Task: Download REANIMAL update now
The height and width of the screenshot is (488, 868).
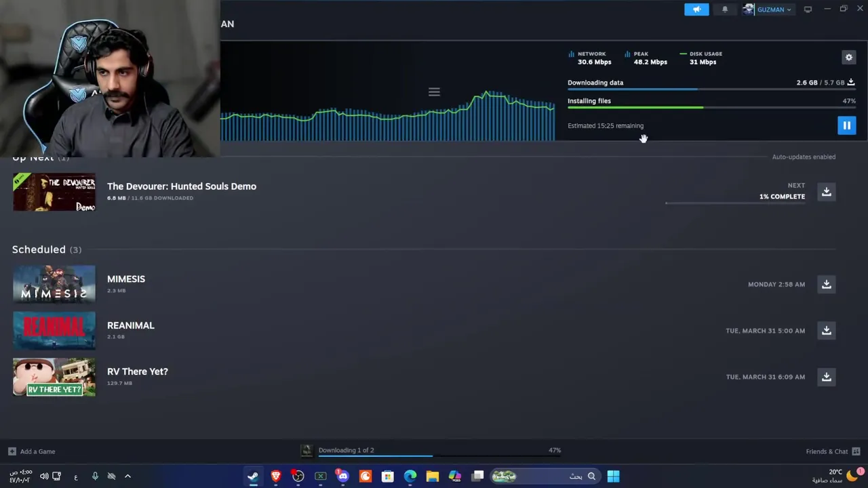Action: click(826, 330)
